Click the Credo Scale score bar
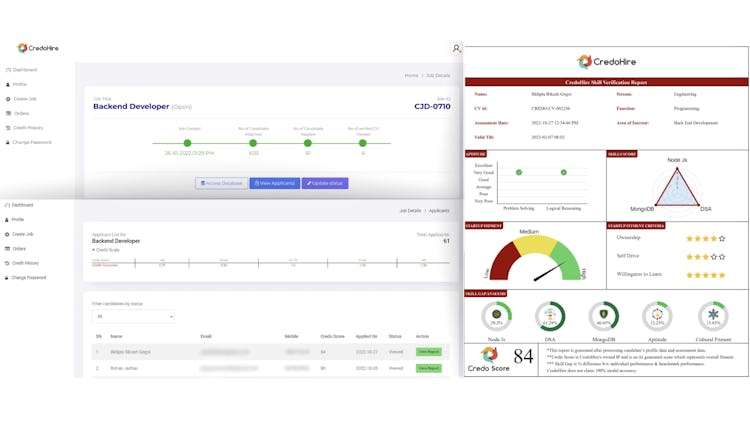Image resolution: width=750 pixels, height=422 pixels. pos(271,263)
